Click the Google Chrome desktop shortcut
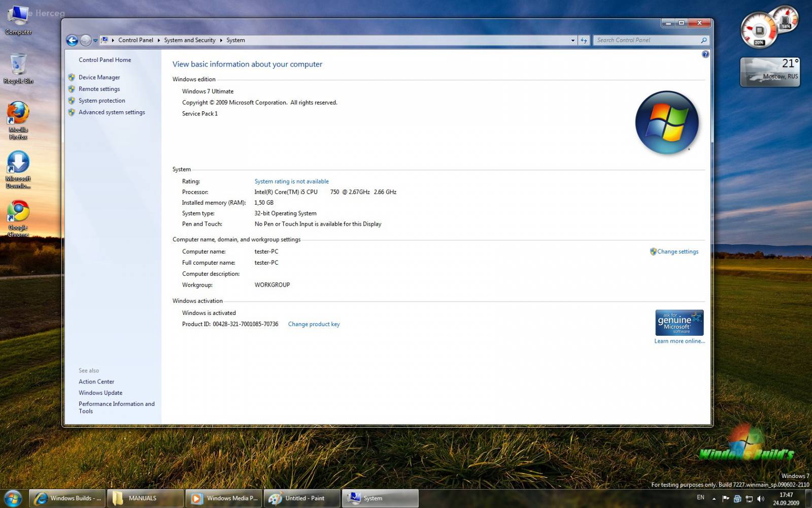The image size is (812, 508). point(18,218)
